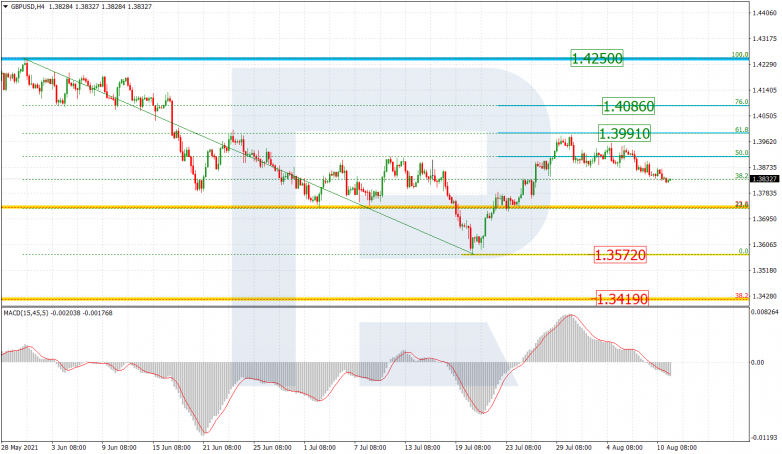
Task: Click the 28 May 2021 date label
Action: coord(19,448)
